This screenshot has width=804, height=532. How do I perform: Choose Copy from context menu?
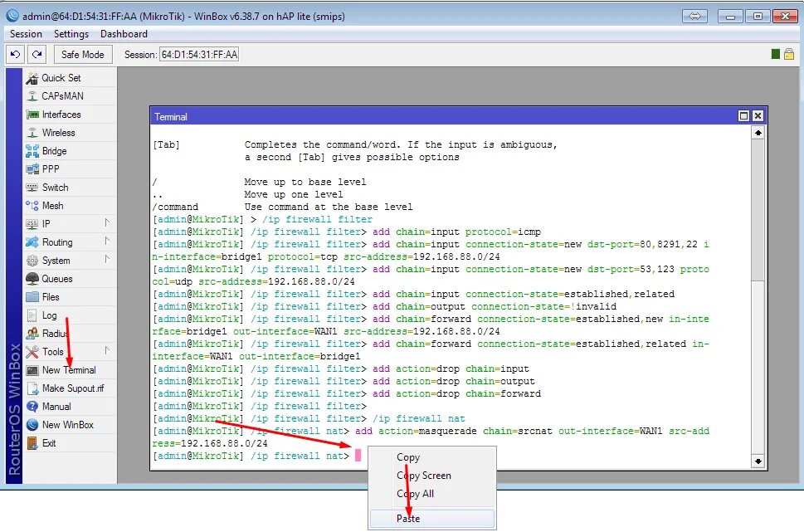431,457
